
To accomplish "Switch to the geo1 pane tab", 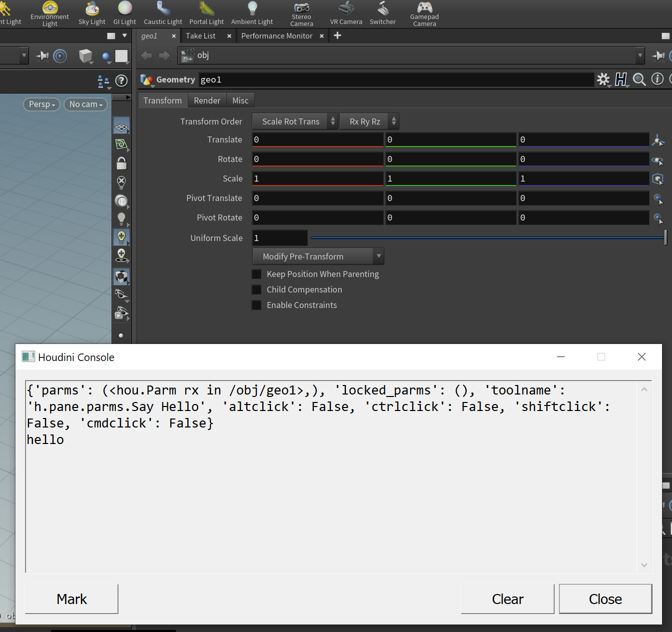I will (x=149, y=36).
